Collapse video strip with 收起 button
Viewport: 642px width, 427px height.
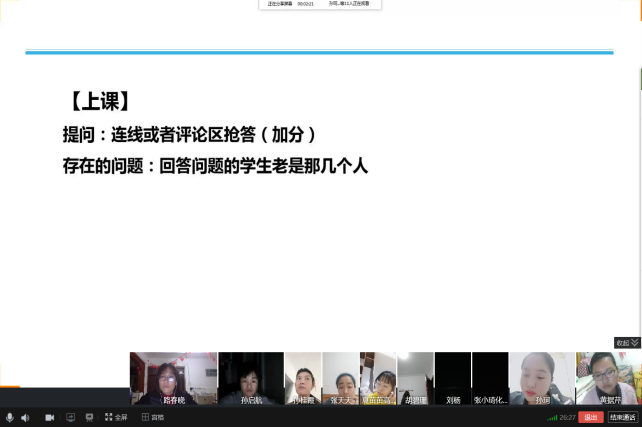627,343
